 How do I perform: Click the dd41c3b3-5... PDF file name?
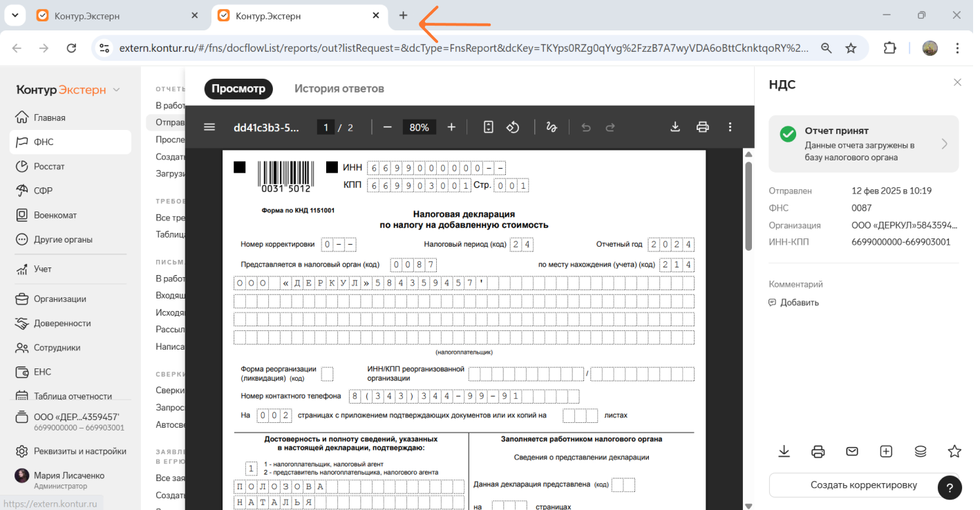tap(267, 127)
